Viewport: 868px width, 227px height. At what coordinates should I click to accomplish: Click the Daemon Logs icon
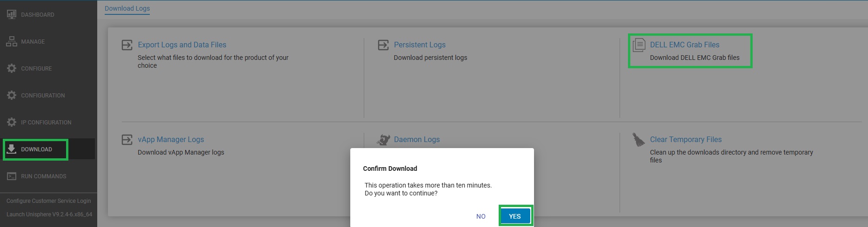click(x=383, y=140)
